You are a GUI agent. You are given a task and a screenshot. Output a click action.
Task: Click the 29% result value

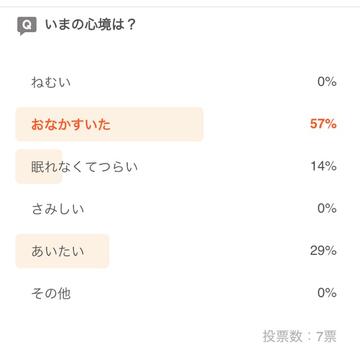[323, 251]
